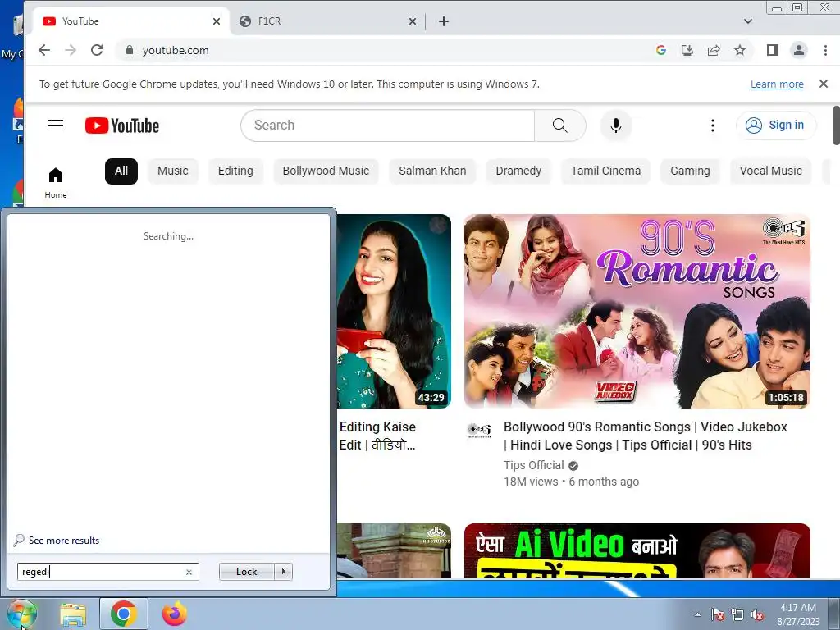The image size is (840, 630).
Task: Click YouTube search magnifier button
Action: point(559,126)
